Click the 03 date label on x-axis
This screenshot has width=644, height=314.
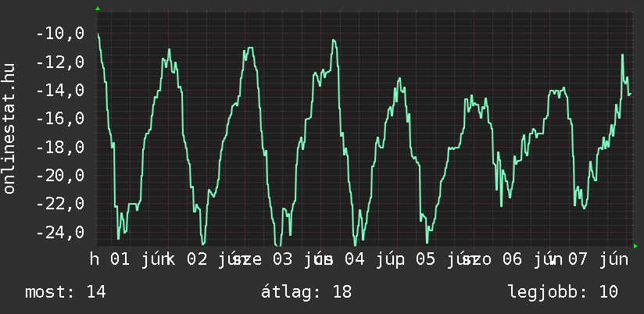pyautogui.click(x=283, y=259)
